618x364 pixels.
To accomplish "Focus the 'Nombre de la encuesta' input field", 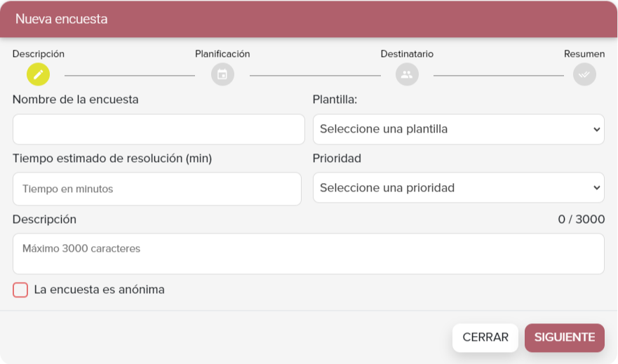I will click(x=159, y=129).
